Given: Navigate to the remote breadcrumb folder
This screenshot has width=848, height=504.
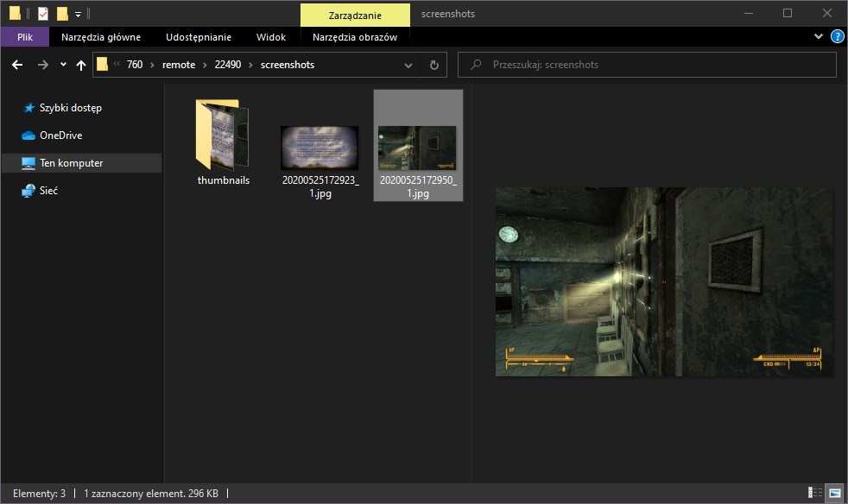Looking at the screenshot, I should coord(179,65).
